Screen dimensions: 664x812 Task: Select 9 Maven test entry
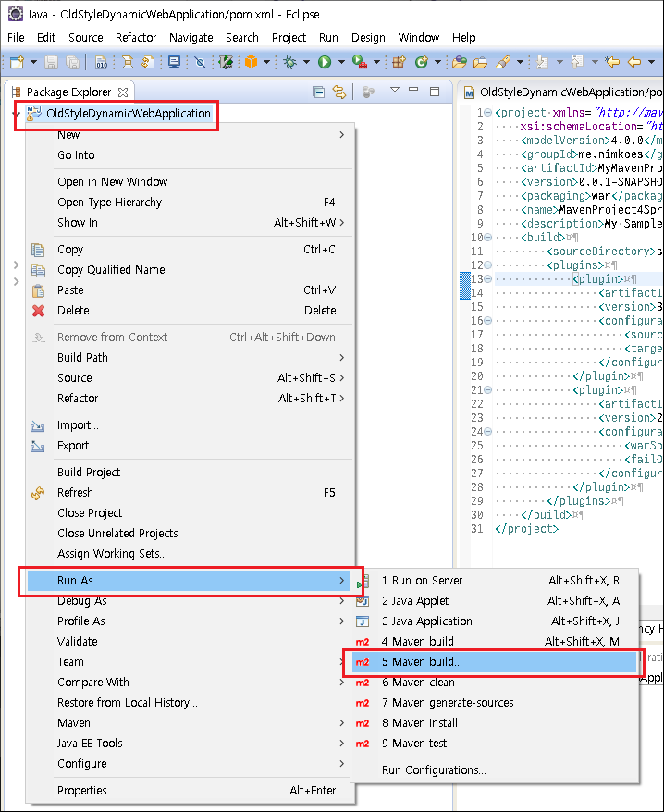tap(494, 744)
